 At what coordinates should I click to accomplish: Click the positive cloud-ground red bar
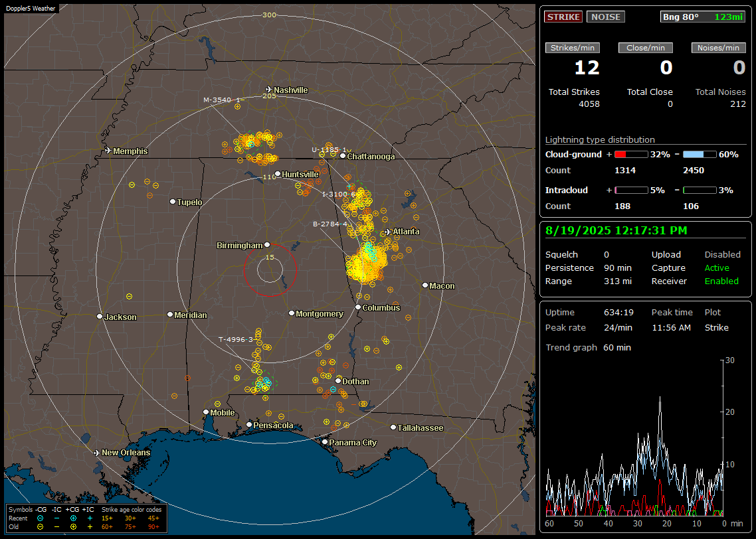pos(631,155)
